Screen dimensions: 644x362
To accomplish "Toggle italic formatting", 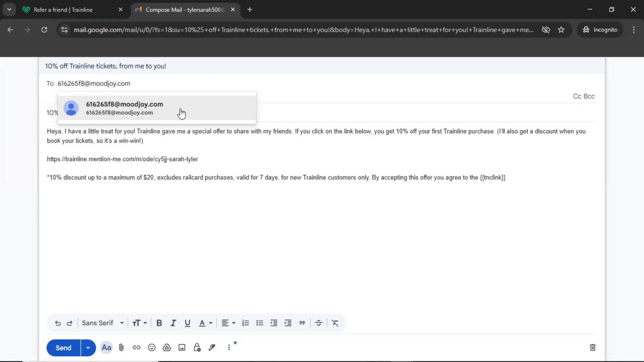I will tap(173, 323).
